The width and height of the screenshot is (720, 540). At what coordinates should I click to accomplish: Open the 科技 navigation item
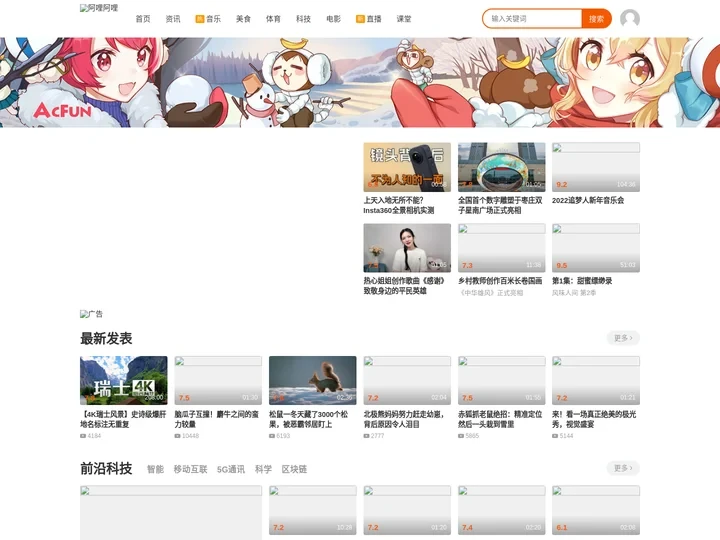click(304, 19)
